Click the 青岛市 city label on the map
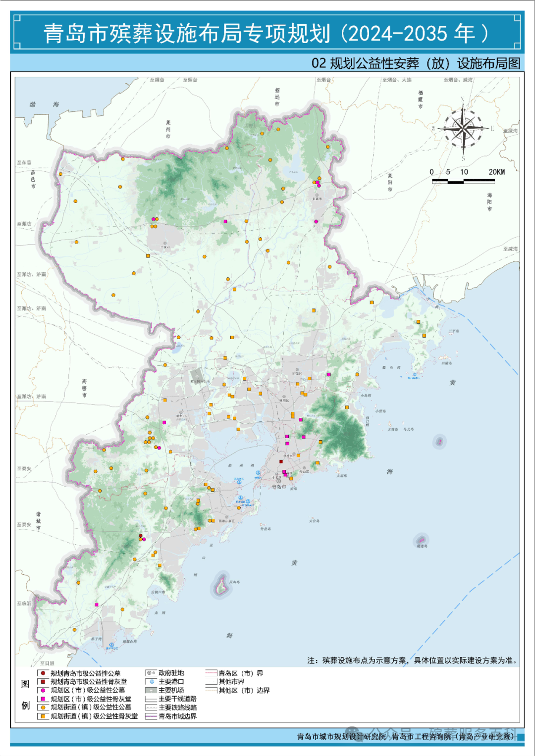The image size is (535, 756). click(x=279, y=487)
